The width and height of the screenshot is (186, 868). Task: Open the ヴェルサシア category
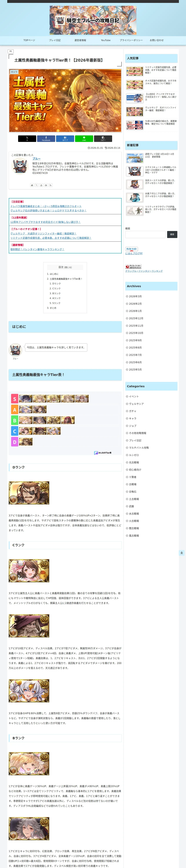[136, 404]
